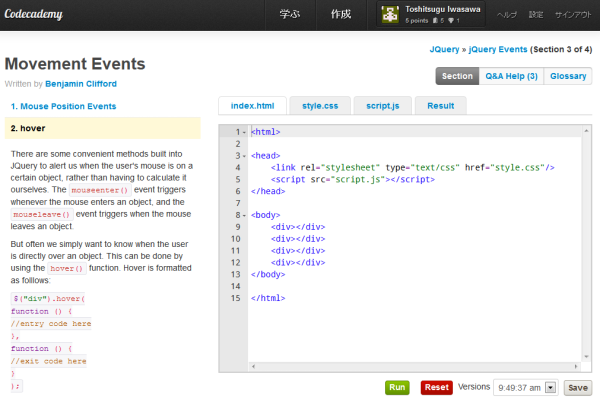Click the Save button
This screenshot has width=600, height=399.
tap(578, 388)
